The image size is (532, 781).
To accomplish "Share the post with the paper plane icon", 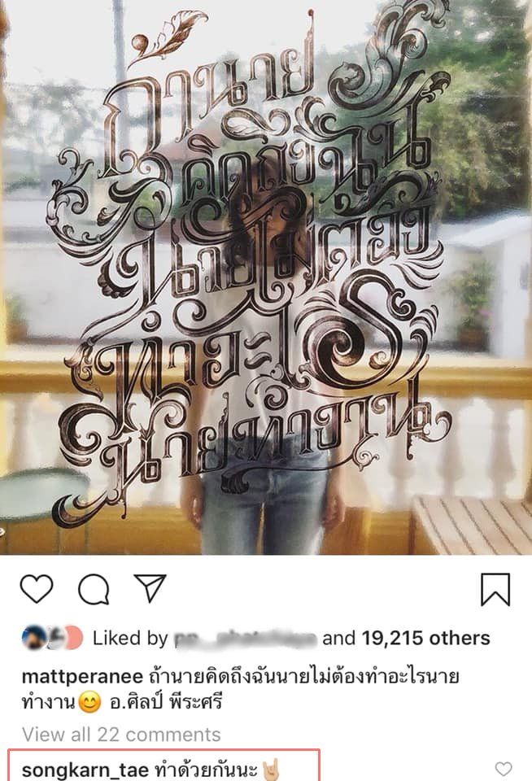I will tap(150, 588).
